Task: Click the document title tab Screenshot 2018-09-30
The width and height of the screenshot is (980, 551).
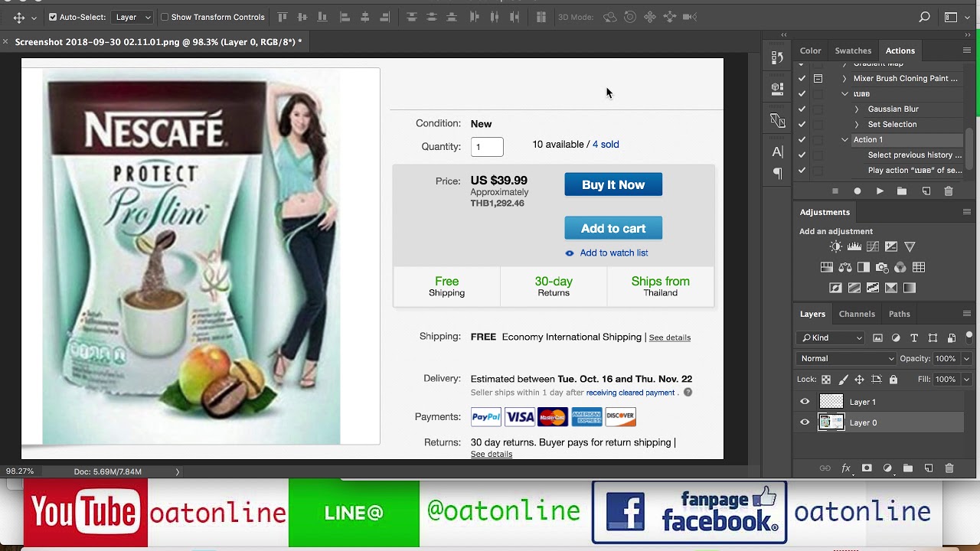Action: [158, 42]
